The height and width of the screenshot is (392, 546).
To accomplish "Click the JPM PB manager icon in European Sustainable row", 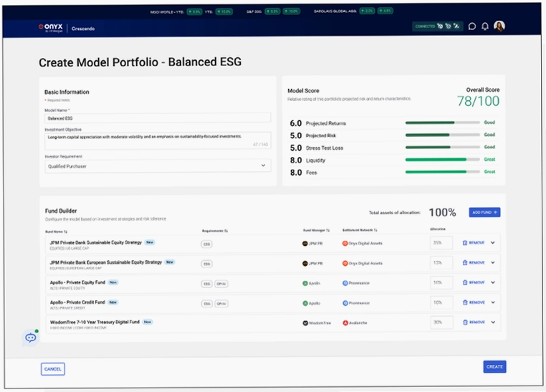I will click(x=305, y=264).
